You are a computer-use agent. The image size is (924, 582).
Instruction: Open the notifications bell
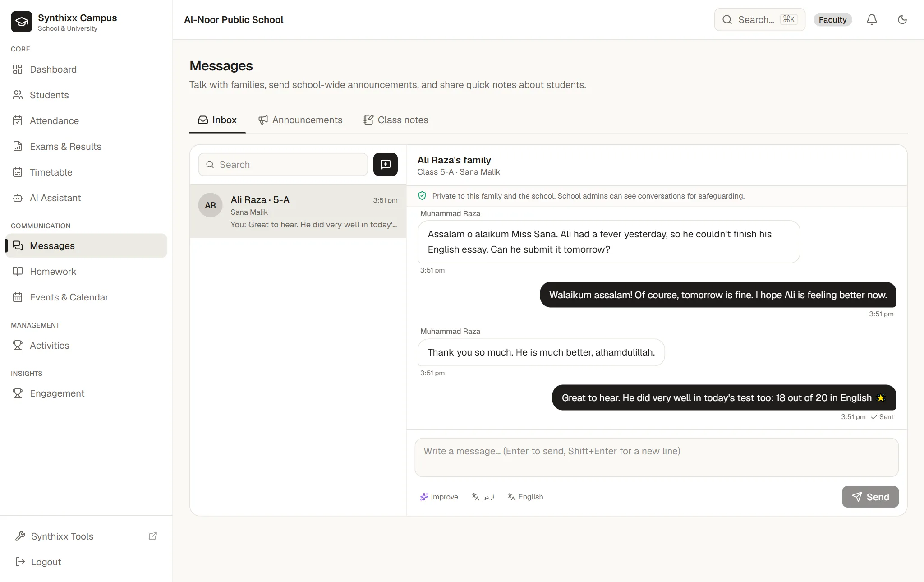point(872,19)
